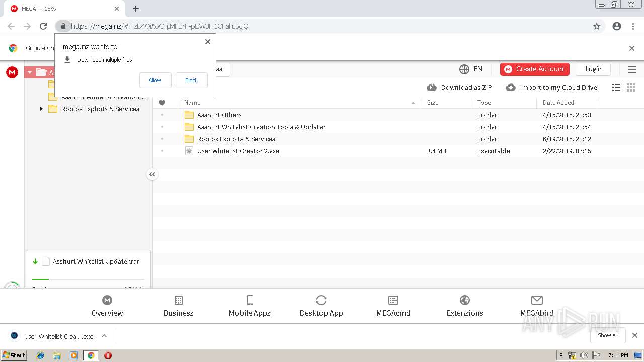This screenshot has width=644, height=362.
Task: Click Download as ZIP
Action: click(459, 87)
